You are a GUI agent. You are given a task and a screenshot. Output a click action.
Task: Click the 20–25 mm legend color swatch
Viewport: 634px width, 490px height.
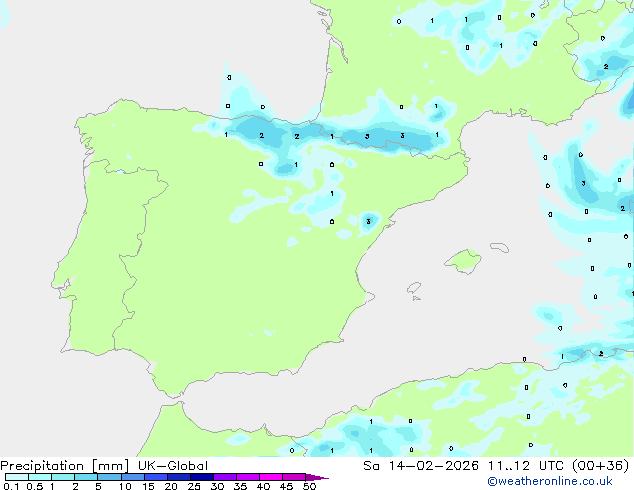click(178, 477)
